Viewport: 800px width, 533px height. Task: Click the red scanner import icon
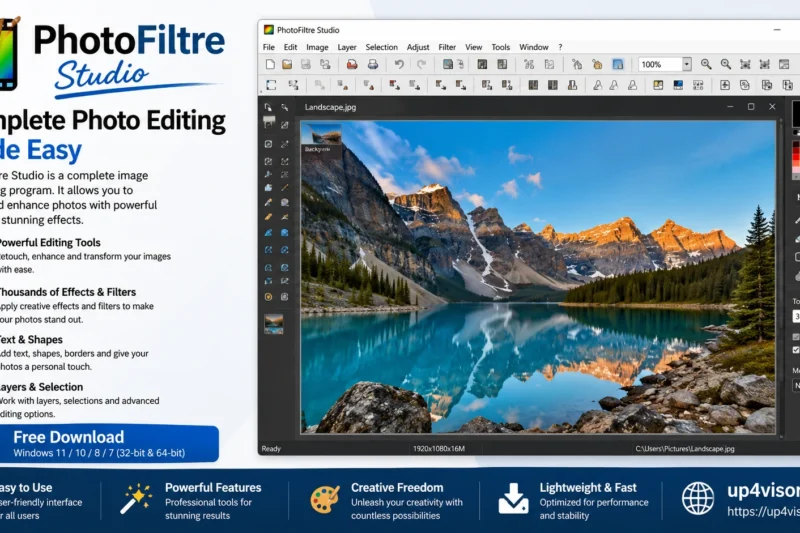tap(352, 64)
